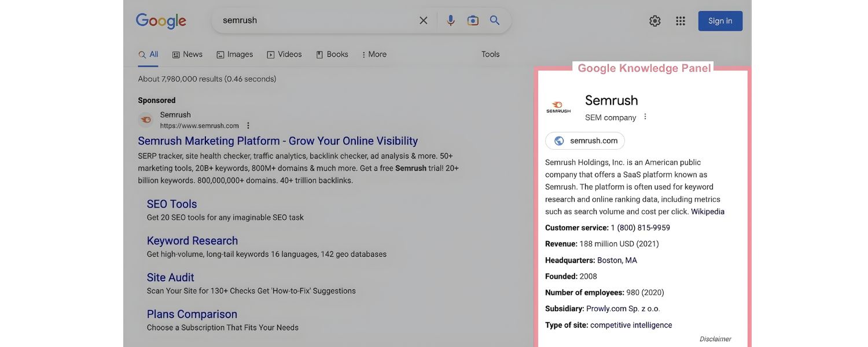Click inside the semrush search field
Image resolution: width=868 pixels, height=347 pixels.
[x=312, y=21]
